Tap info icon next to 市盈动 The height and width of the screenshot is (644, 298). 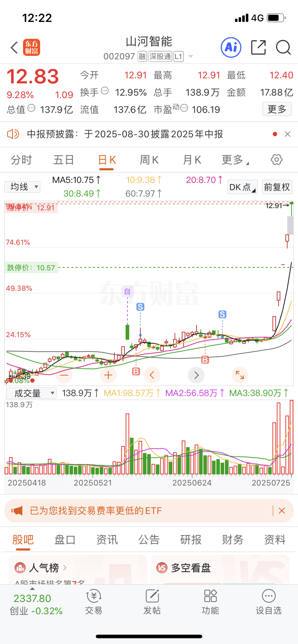click(184, 108)
